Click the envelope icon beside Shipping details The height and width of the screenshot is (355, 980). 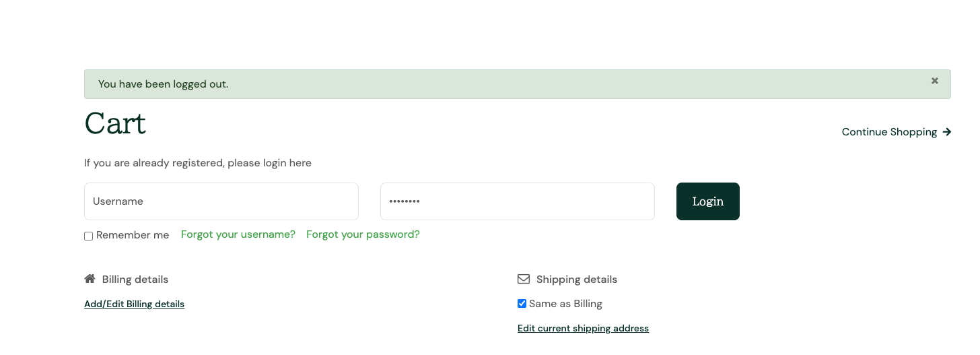click(x=524, y=279)
